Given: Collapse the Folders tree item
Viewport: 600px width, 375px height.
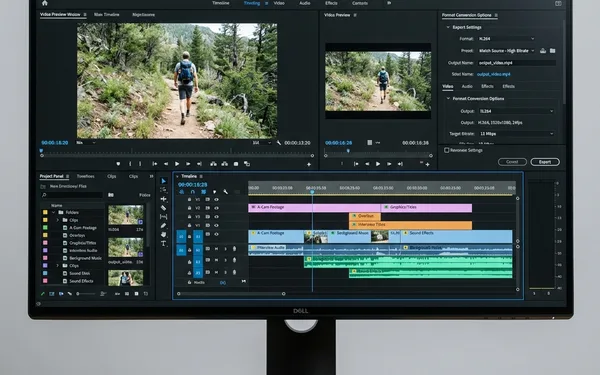Looking at the screenshot, I should coord(54,212).
